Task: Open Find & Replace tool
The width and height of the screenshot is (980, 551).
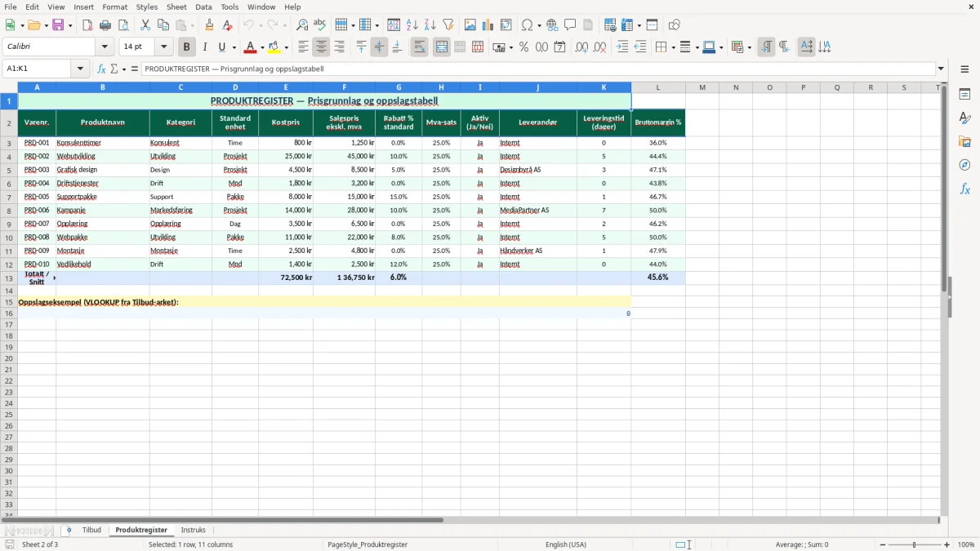Action: [302, 25]
